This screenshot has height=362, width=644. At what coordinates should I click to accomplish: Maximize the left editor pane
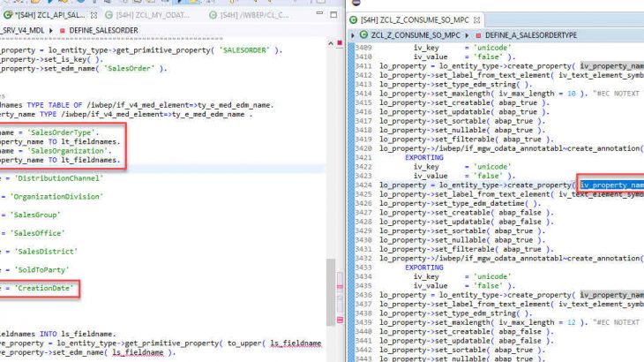pyautogui.click(x=333, y=15)
